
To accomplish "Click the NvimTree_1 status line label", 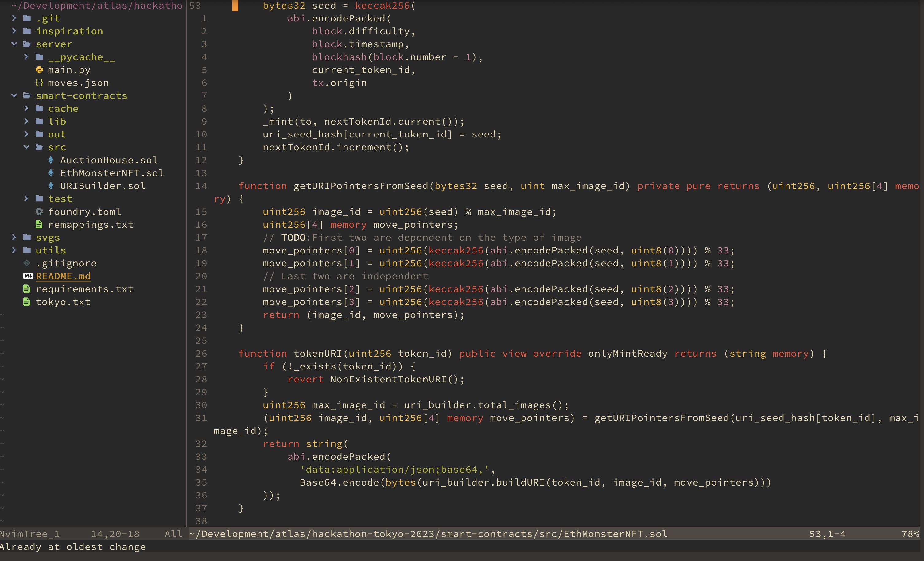I will (30, 534).
